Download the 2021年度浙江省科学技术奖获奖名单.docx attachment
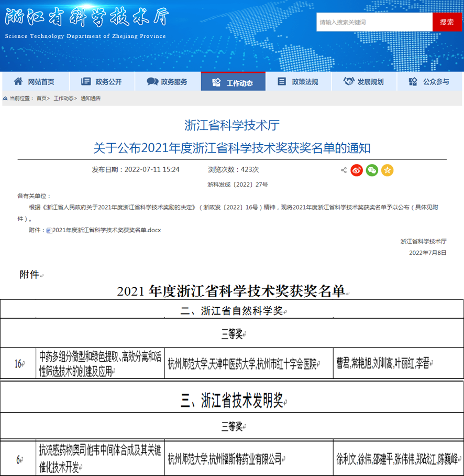 coord(106,230)
